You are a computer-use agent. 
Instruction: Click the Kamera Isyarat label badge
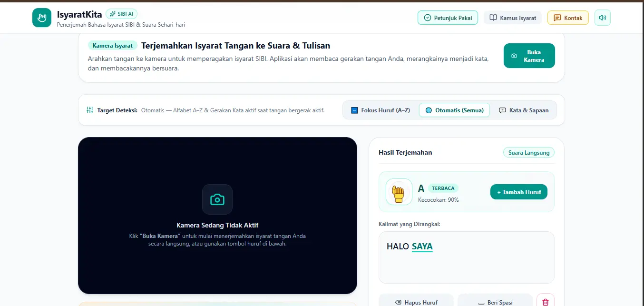113,46
